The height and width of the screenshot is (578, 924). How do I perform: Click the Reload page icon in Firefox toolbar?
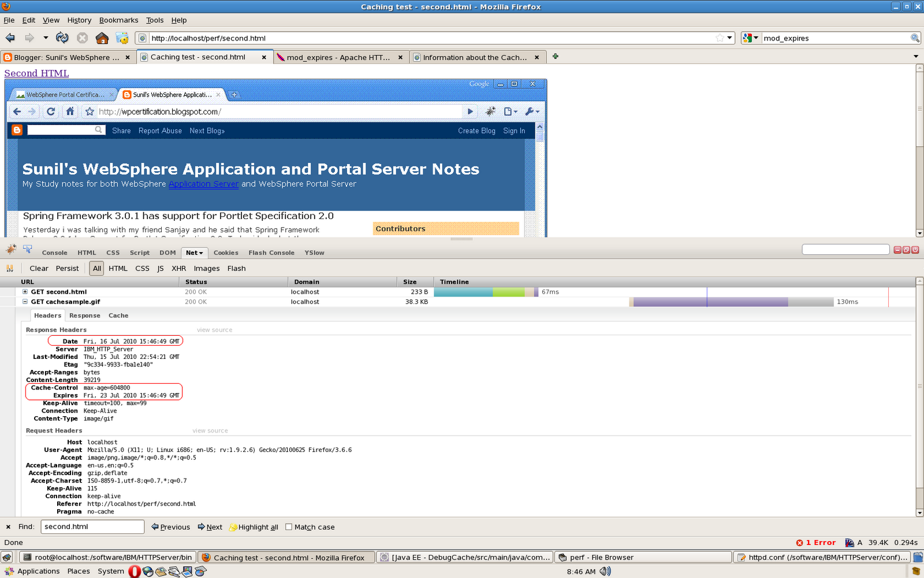(x=62, y=38)
